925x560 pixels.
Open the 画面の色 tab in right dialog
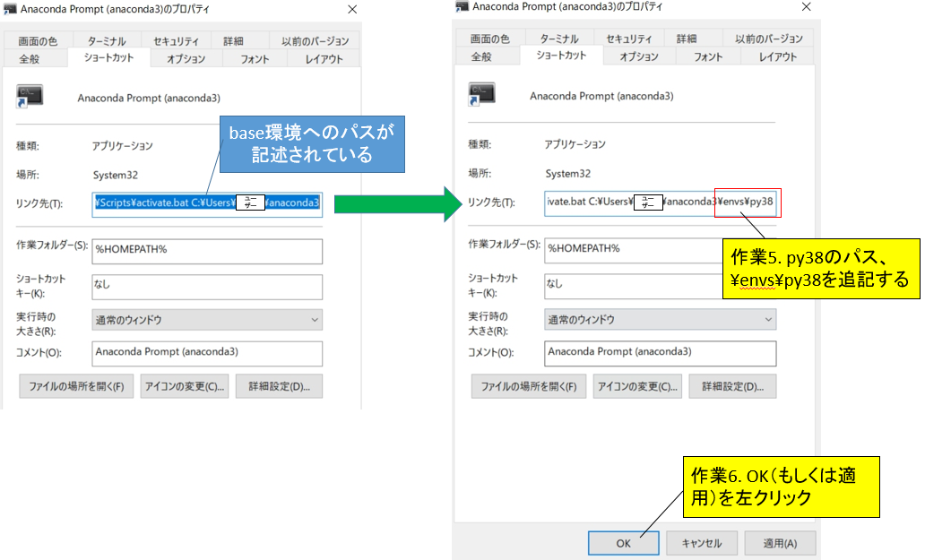pos(490,39)
